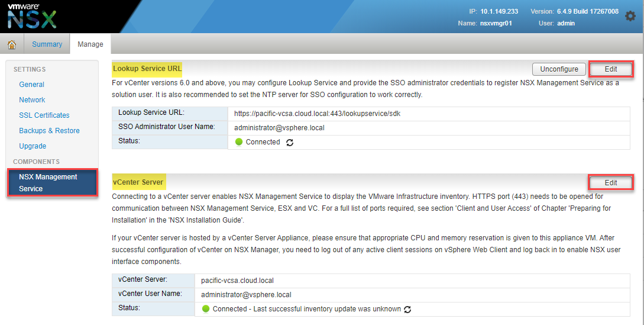Click SSO Administrator User Name value
This screenshot has width=644, height=325.
tap(279, 128)
